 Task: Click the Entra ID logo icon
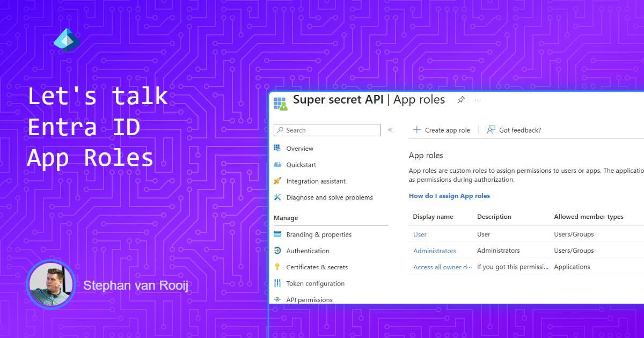point(67,41)
